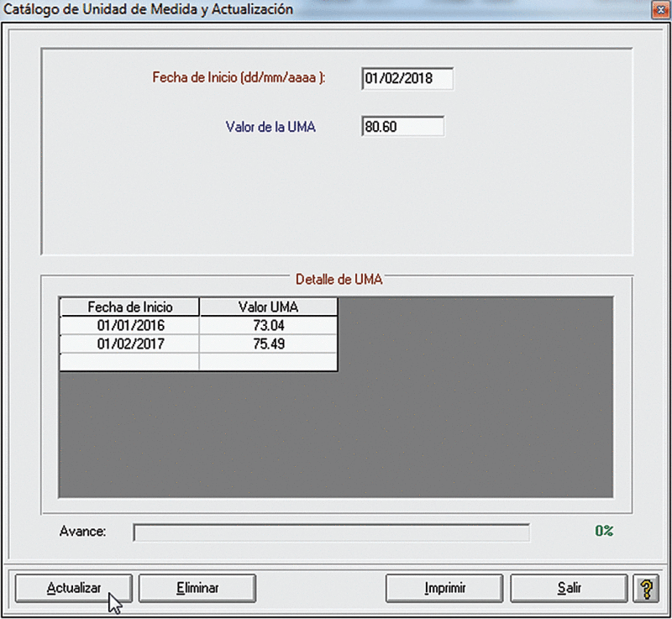
Task: Click the Eliminar button
Action: coord(197,588)
